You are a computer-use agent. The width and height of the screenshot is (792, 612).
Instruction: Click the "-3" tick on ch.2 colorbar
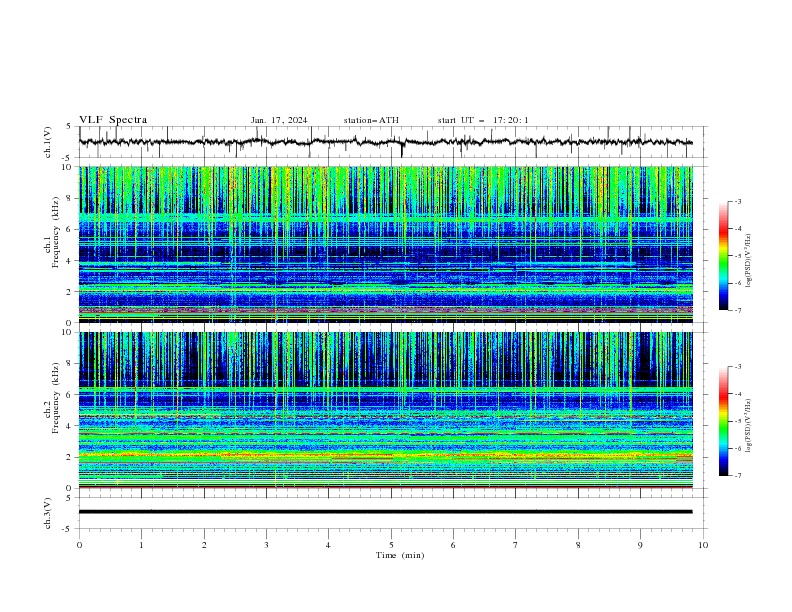coord(738,367)
